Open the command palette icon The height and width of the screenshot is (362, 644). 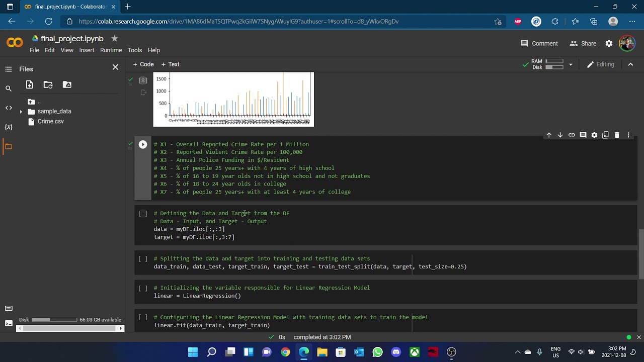tap(9, 308)
